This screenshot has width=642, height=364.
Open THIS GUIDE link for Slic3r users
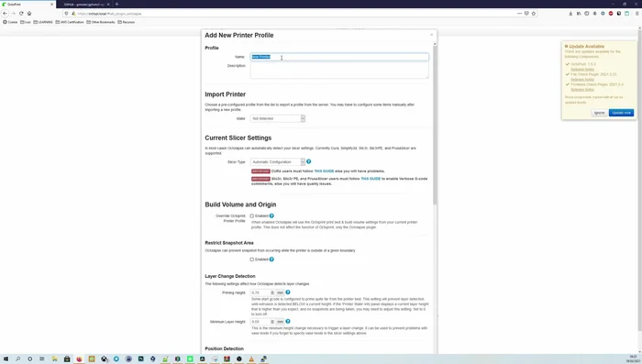pos(371,179)
